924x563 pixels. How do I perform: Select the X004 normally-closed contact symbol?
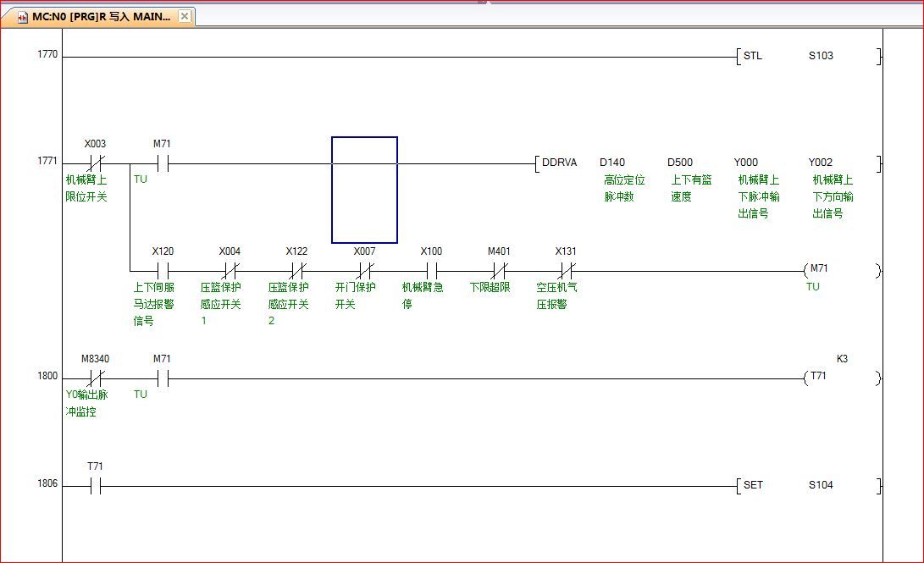230,271
